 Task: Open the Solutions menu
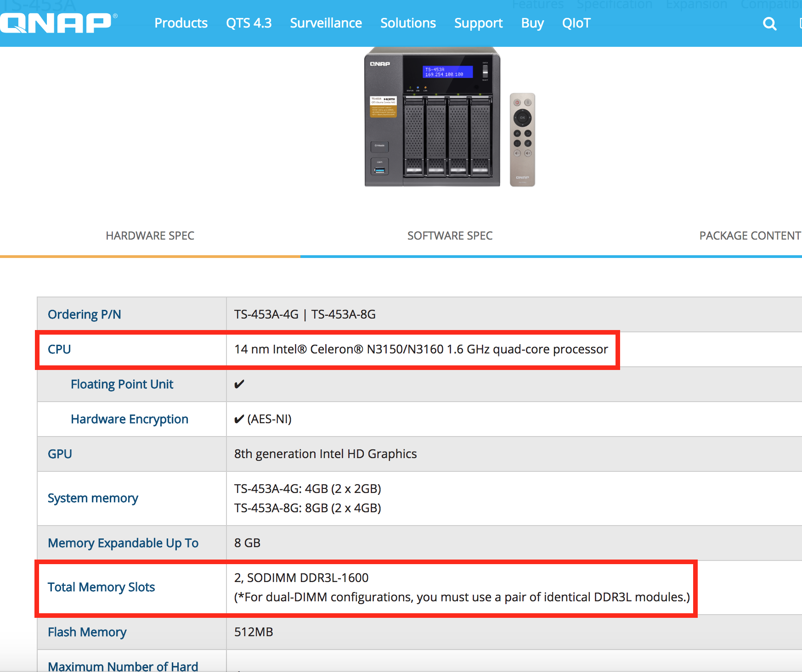click(408, 23)
